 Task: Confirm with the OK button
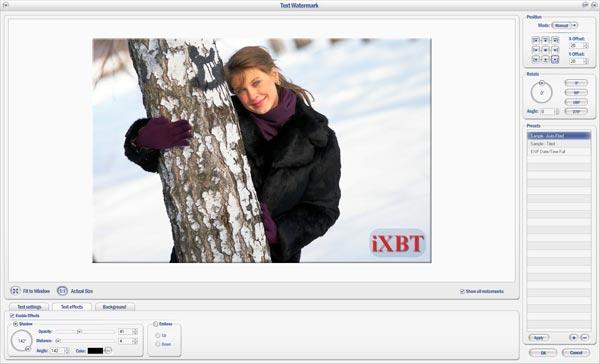tap(543, 353)
